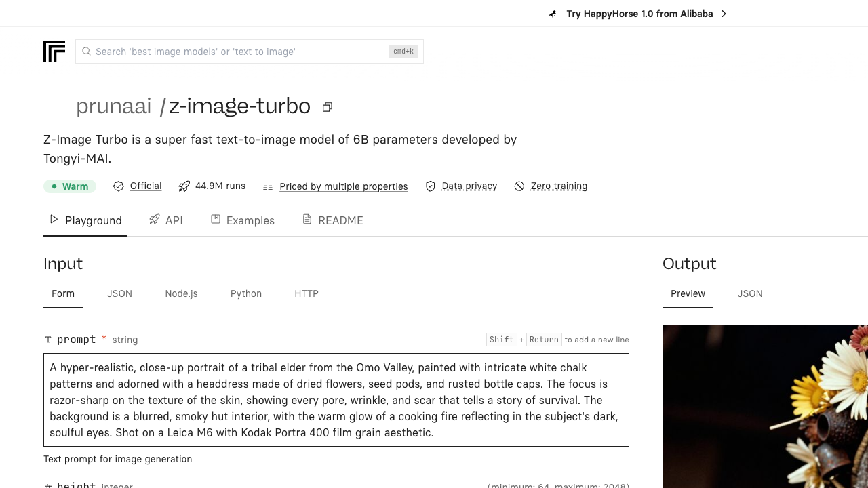Switch to the output JSON tab
The height and width of the screenshot is (488, 868).
point(750,293)
